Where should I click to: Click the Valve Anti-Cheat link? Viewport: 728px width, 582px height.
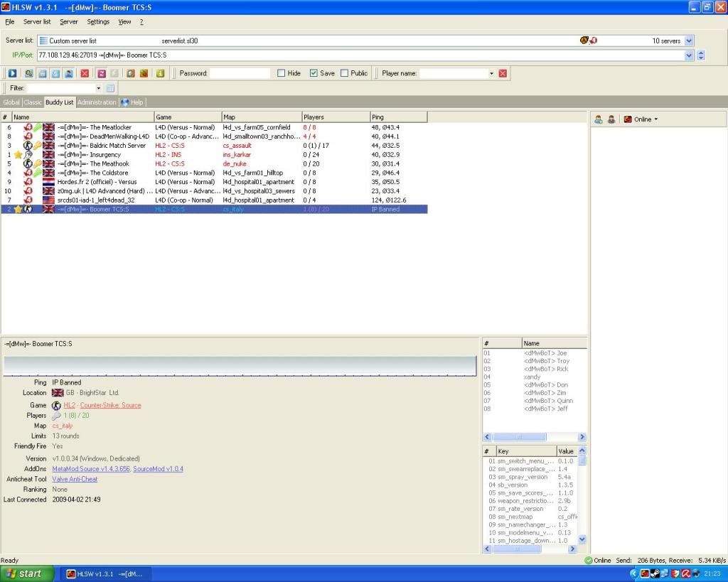(x=75, y=479)
